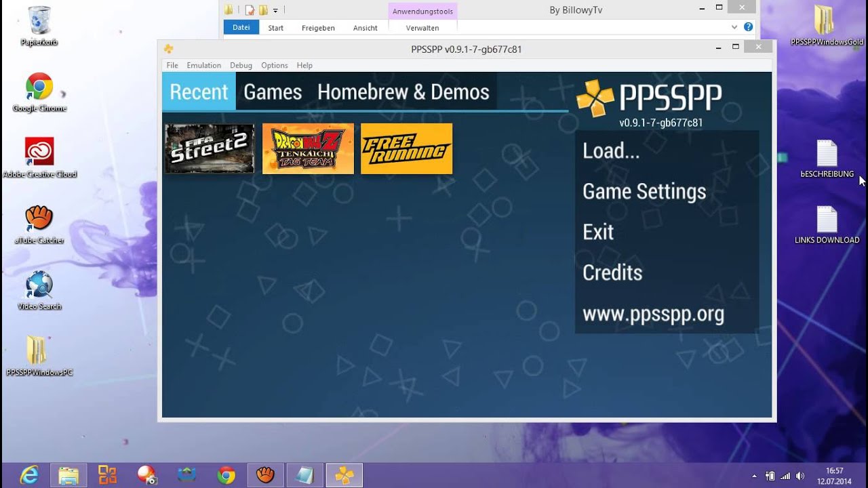Switch to the Games tab
The width and height of the screenshot is (868, 488).
pos(273,91)
